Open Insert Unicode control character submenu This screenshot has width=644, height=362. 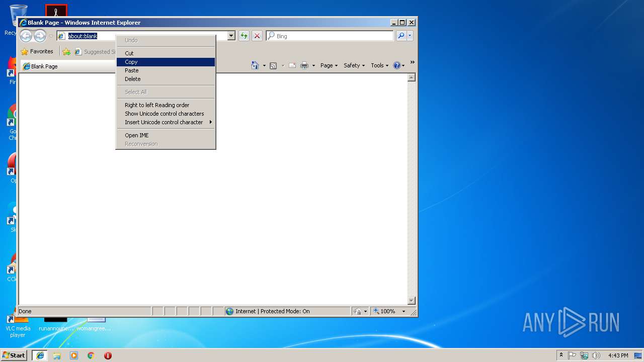point(166,122)
